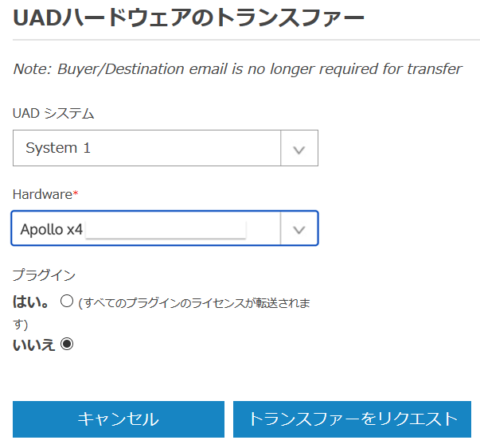
Task: Click the chevron arrow beside System 1
Action: point(299,149)
